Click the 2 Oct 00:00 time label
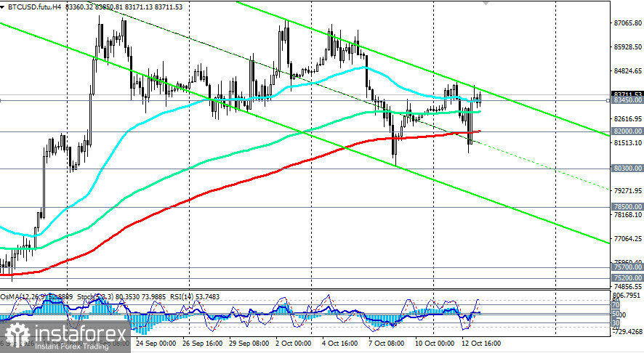644x353 pixels. (293, 344)
